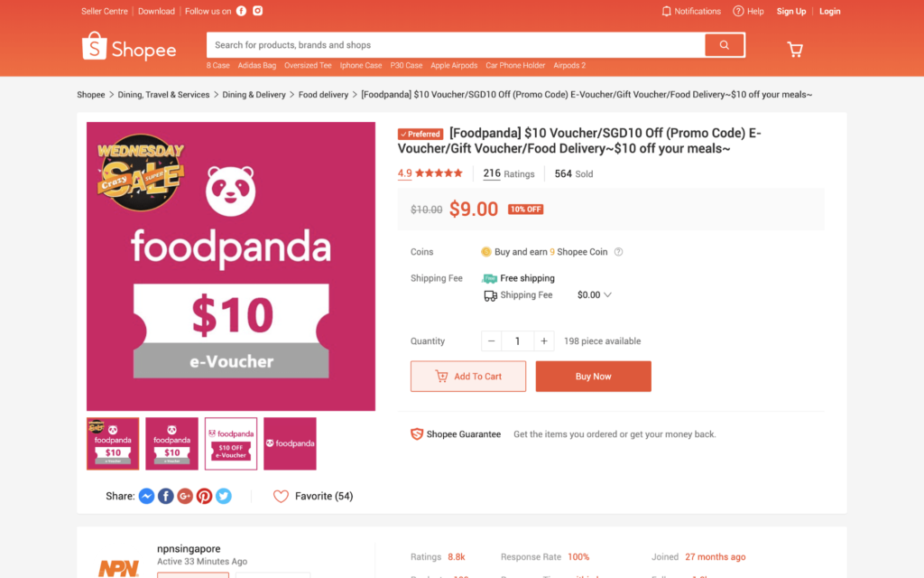The width and height of the screenshot is (924, 578).
Task: Open Shopee's Instagram icon in header
Action: (258, 11)
